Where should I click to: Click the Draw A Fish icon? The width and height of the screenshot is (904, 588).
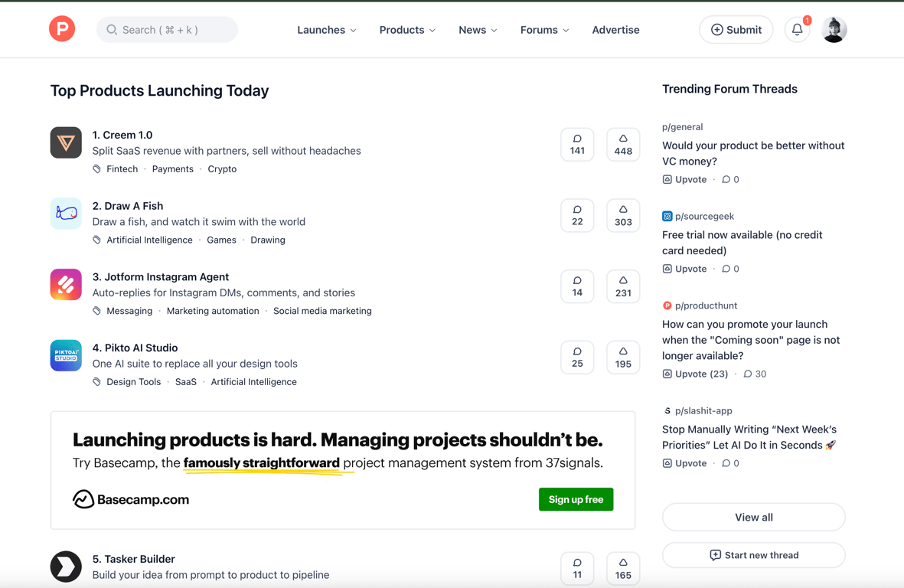(x=66, y=214)
